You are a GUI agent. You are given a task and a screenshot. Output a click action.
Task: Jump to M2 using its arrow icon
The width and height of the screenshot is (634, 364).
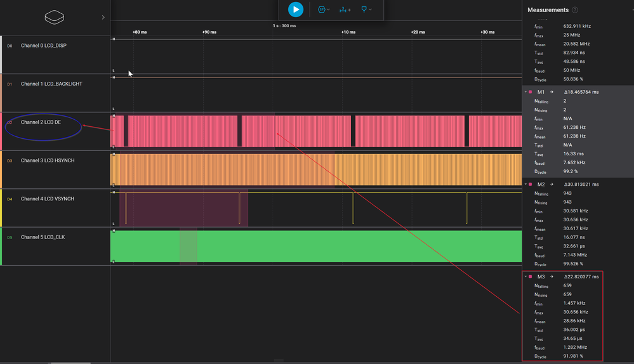551,185
